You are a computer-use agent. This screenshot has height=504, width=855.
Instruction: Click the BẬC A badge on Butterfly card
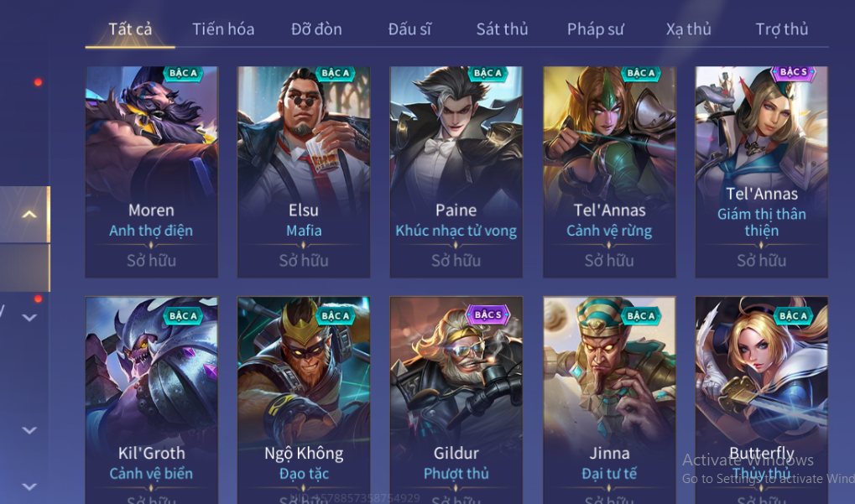[793, 315]
